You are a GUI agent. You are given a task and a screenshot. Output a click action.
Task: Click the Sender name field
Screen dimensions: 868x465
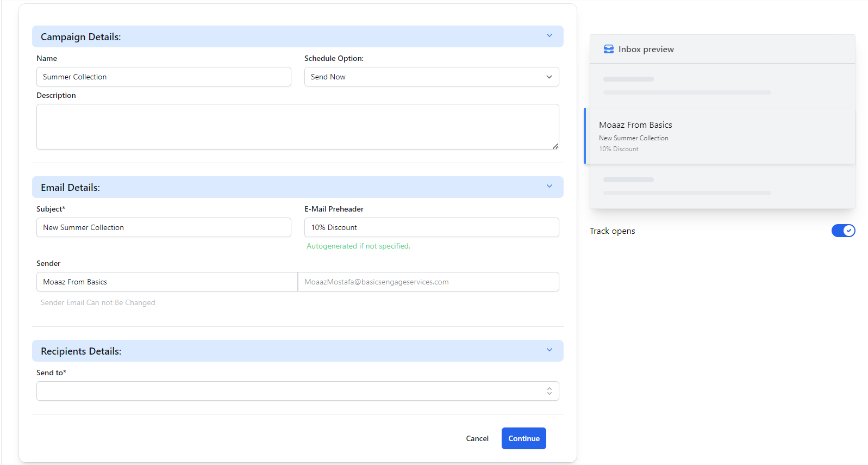[x=167, y=282]
